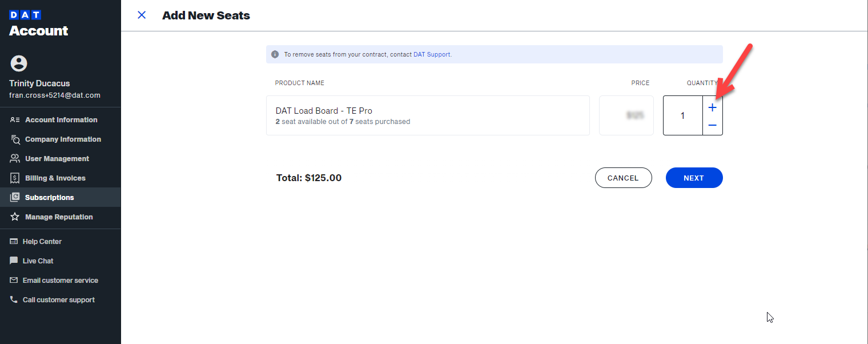Select Email customer service
The width and height of the screenshot is (868, 344).
[60, 281]
